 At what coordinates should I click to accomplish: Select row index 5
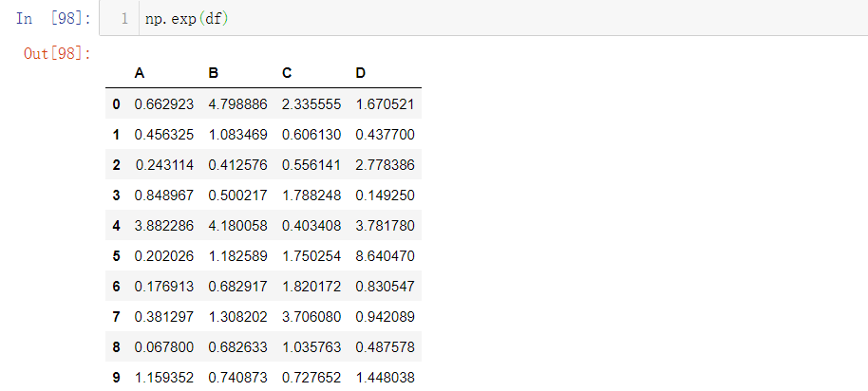tap(116, 256)
